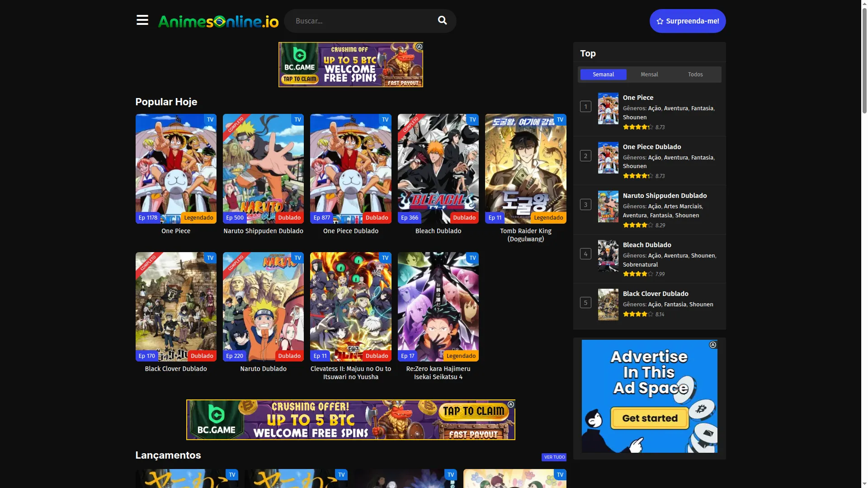Open the hamburger menu icon
The image size is (868, 488).
(x=142, y=20)
